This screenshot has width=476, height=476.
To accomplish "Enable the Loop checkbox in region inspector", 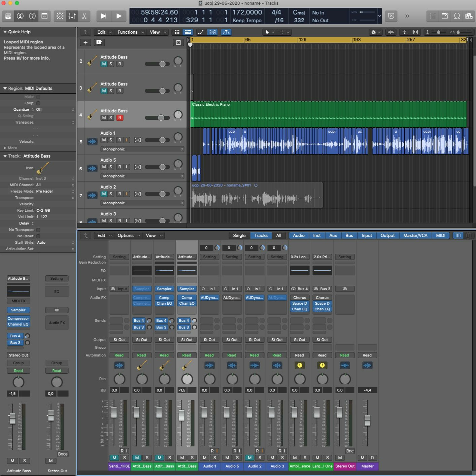I will click(x=38, y=103).
